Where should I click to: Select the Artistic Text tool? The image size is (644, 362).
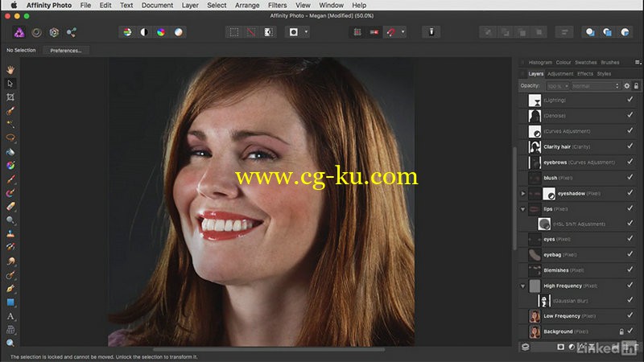(x=10, y=316)
